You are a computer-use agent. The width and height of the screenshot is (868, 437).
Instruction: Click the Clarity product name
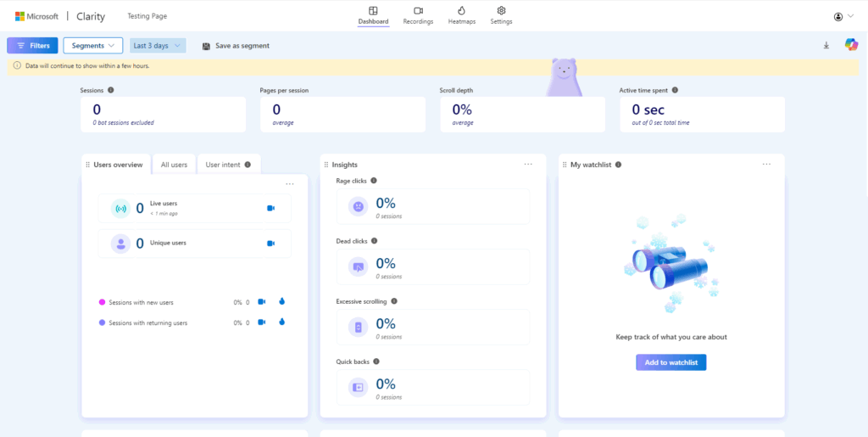(91, 16)
